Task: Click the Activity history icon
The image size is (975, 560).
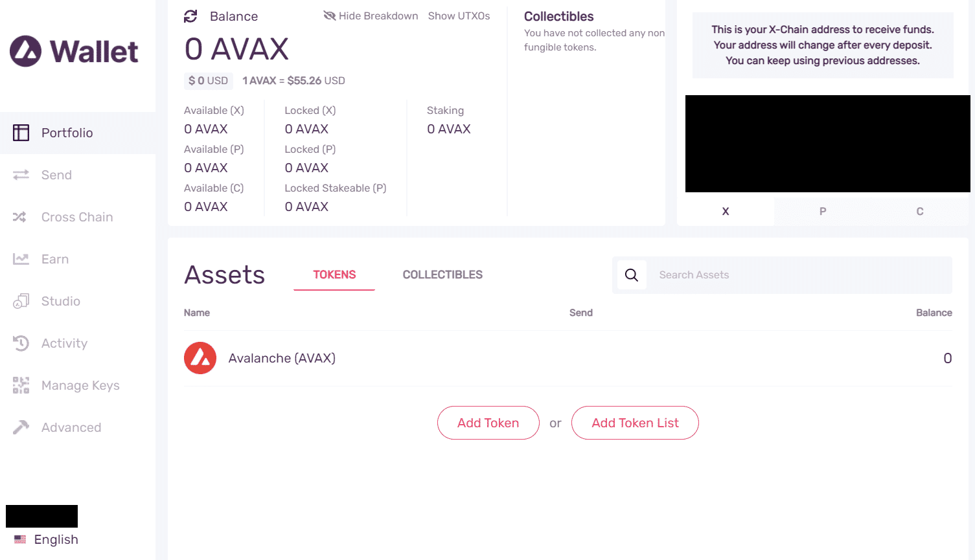Action: [21, 343]
